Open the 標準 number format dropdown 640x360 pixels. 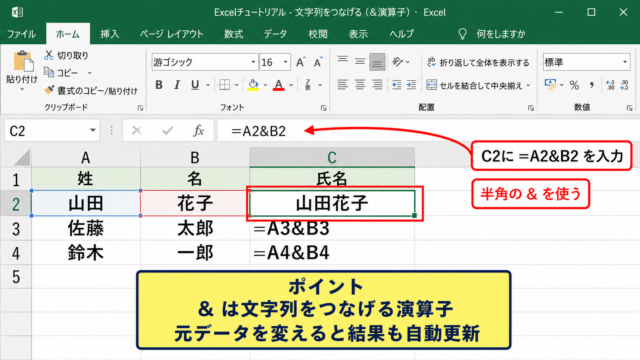point(625,62)
